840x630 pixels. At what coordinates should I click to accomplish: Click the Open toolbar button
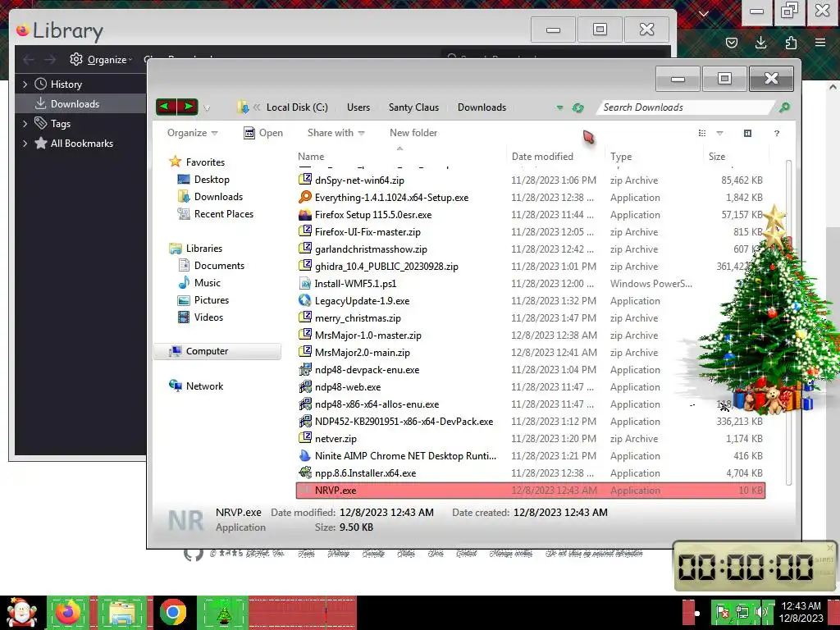(x=263, y=133)
